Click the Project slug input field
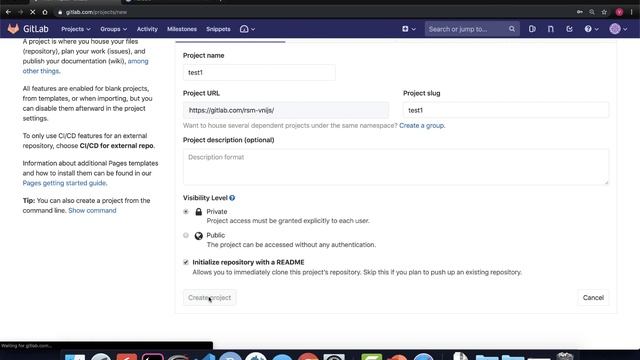 506,110
